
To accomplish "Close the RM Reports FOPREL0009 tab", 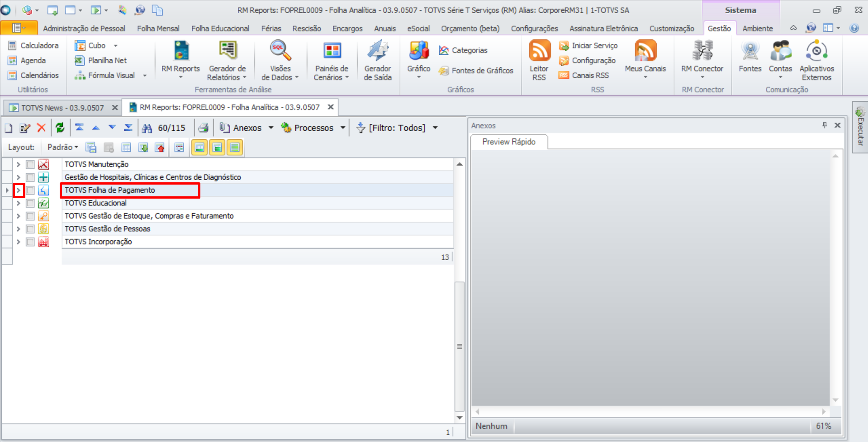I will coord(331,107).
